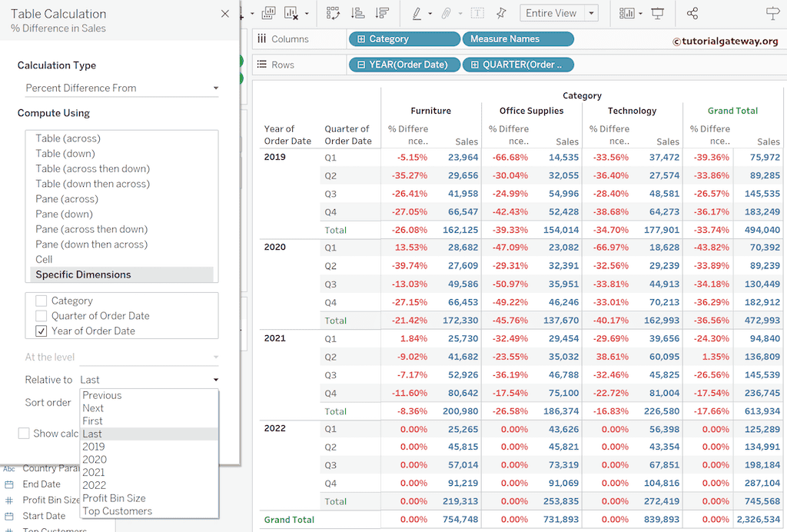Check the Category dimension checkbox
The height and width of the screenshot is (532, 787).
click(42, 301)
